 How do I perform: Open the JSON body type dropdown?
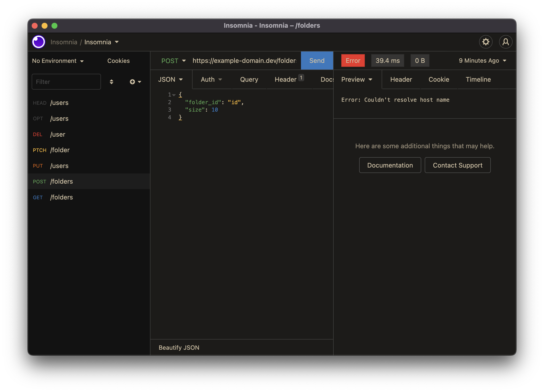pyautogui.click(x=170, y=79)
